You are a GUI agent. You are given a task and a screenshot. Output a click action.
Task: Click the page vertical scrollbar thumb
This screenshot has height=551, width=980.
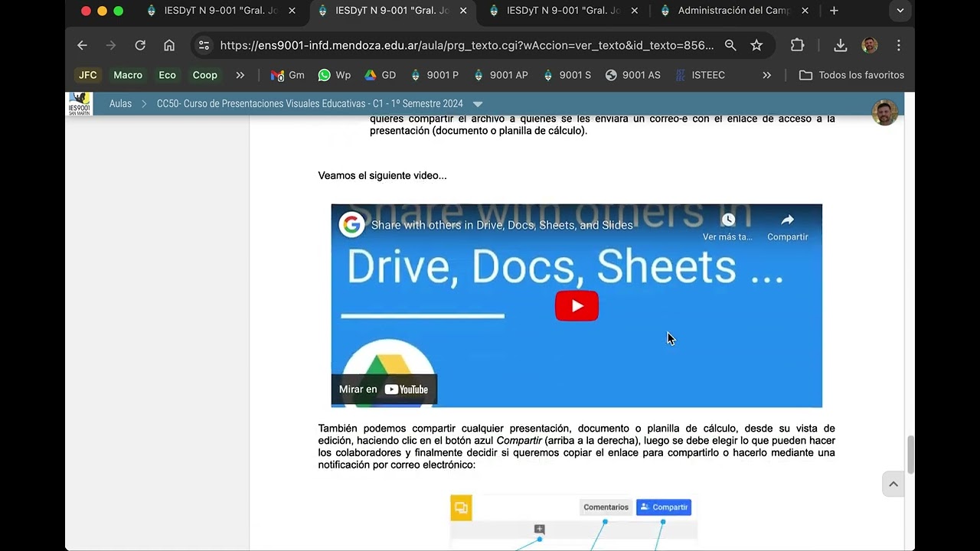coord(910,455)
